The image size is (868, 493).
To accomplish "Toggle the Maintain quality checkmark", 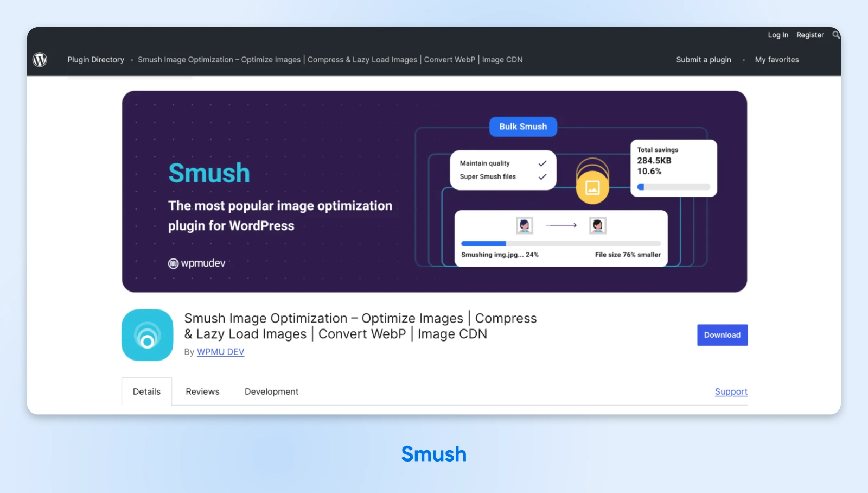I will tap(542, 163).
